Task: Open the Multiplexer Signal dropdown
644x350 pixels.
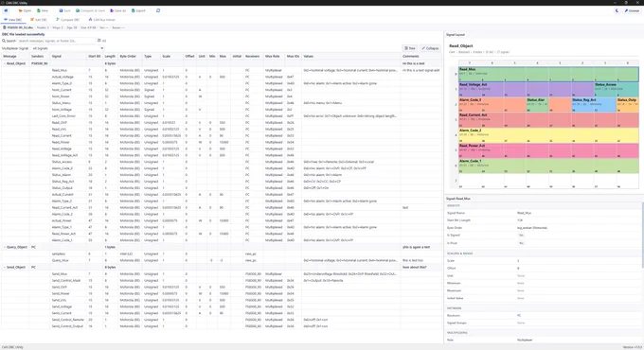Action: coord(67,48)
